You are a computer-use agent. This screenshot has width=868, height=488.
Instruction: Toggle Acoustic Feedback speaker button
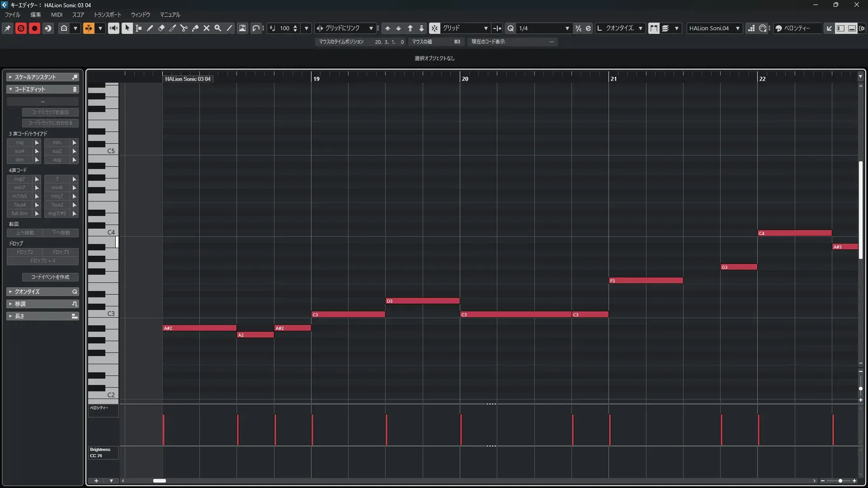click(113, 28)
